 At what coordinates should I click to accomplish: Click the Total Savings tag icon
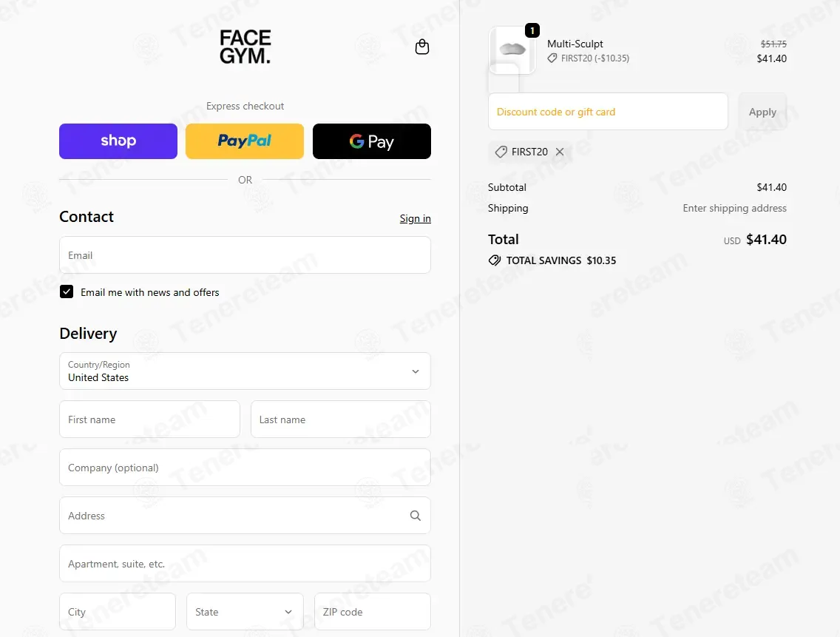pos(495,260)
